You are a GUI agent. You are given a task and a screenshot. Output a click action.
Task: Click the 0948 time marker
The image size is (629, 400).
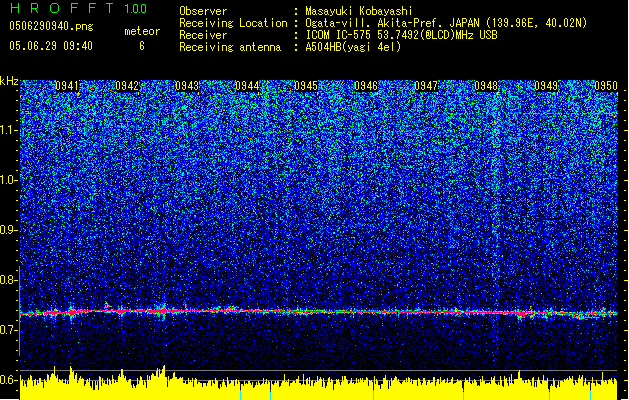pos(486,86)
